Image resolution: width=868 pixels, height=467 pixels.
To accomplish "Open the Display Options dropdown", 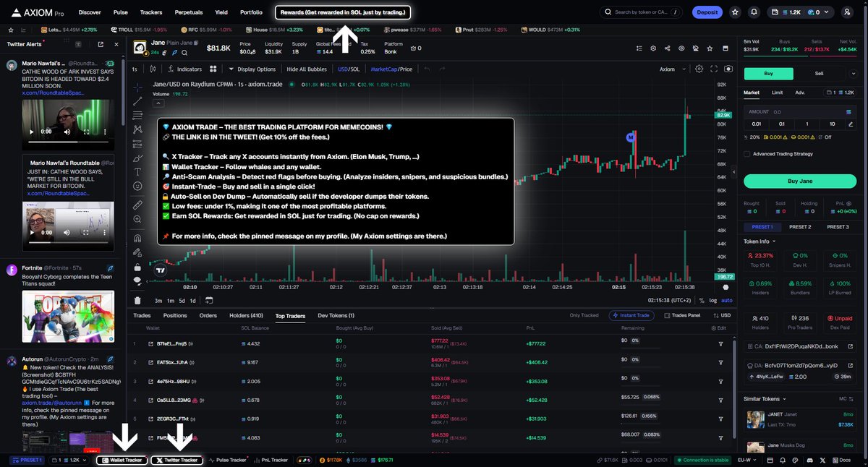I will click(x=252, y=69).
